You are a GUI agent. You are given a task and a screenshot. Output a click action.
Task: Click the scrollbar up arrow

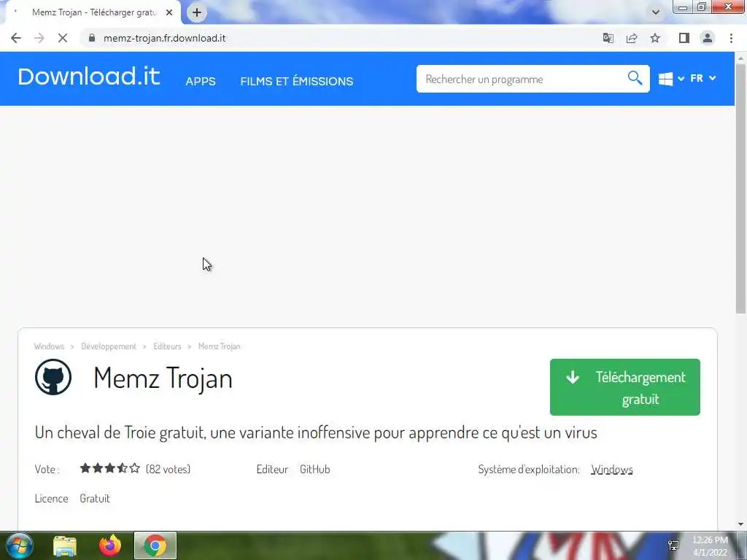[741, 58]
